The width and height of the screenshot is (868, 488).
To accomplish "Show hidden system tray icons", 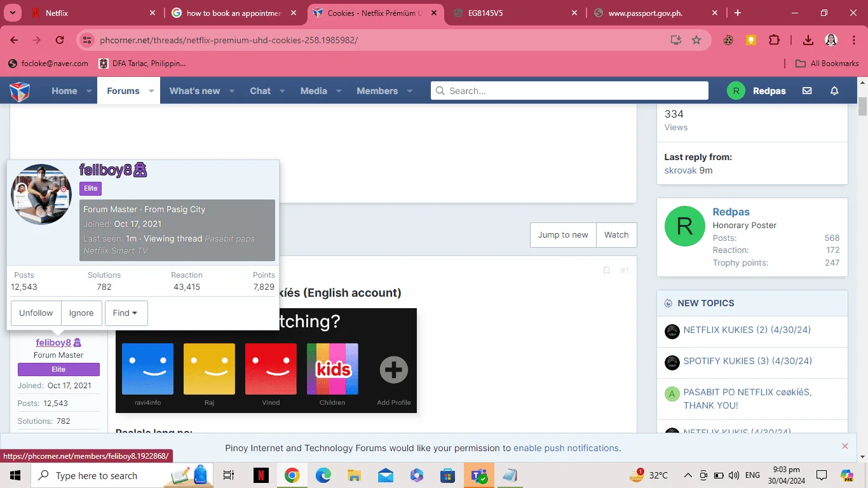I will click(x=688, y=475).
